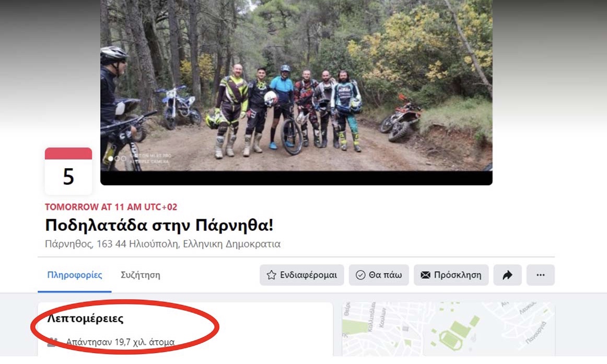This screenshot has height=364, width=607.
Task: Click the Tomorrow at 11 AM date text
Action: click(x=111, y=207)
